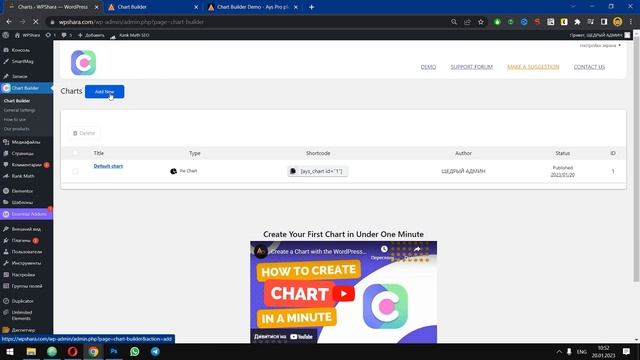Open General Settings submenu of Chart Builder
640x360 pixels.
click(19, 110)
